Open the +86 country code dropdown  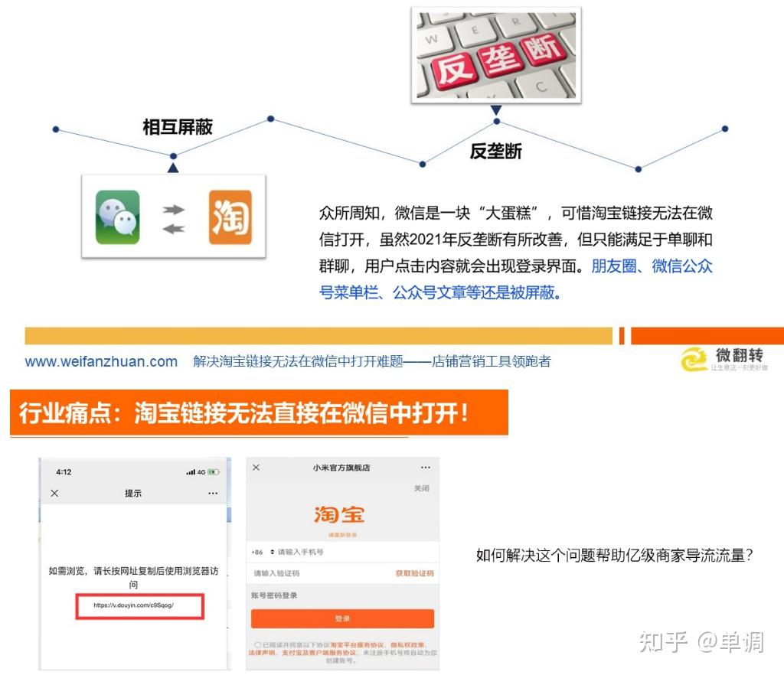(x=263, y=552)
